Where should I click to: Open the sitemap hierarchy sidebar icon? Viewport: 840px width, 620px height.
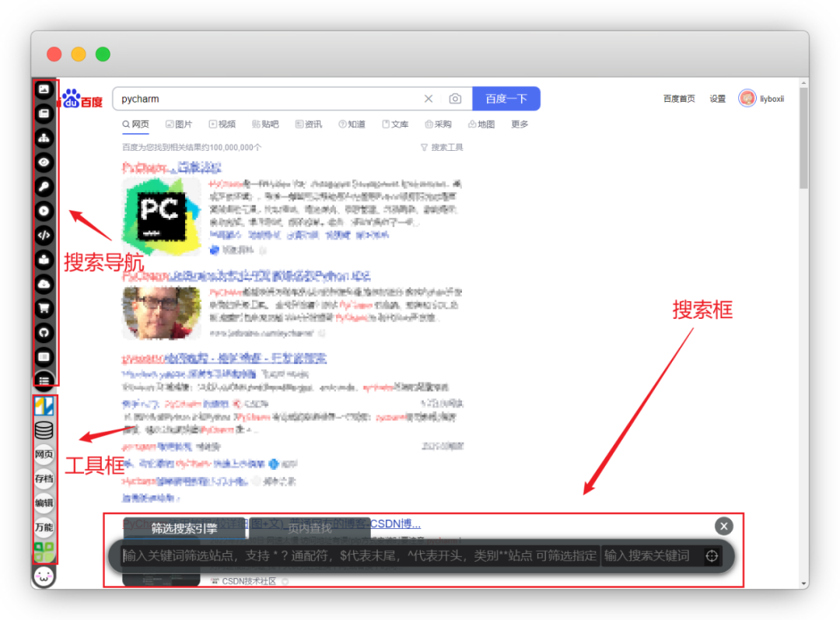click(44, 138)
